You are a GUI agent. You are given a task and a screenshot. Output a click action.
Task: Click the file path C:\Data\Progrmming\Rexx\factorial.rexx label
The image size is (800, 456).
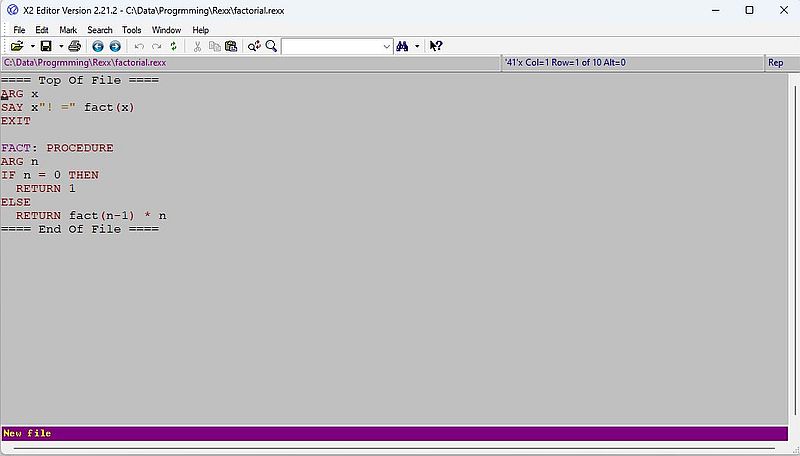coord(85,63)
